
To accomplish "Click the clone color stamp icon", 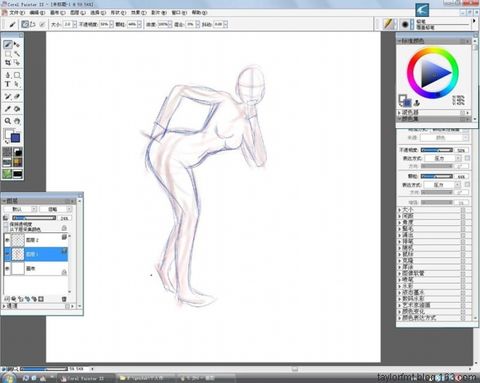I will pyautogui.click(x=417, y=103).
